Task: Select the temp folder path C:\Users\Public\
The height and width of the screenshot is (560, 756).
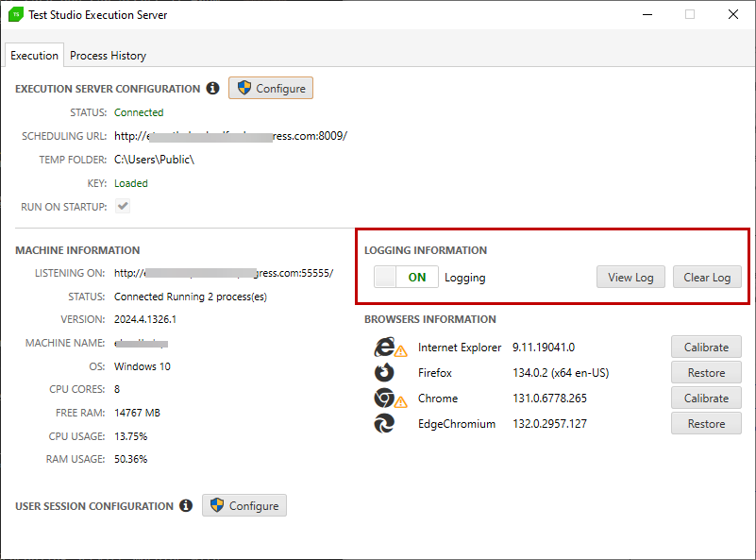Action: [154, 160]
